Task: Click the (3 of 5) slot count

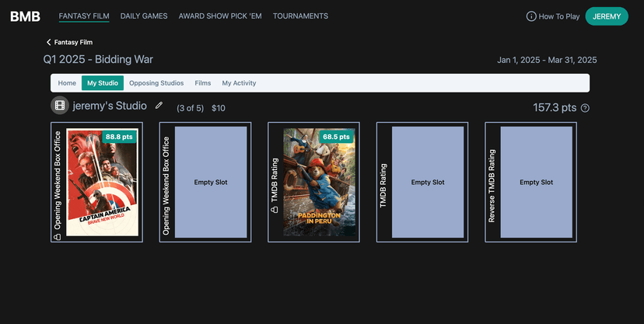Action: (x=190, y=108)
